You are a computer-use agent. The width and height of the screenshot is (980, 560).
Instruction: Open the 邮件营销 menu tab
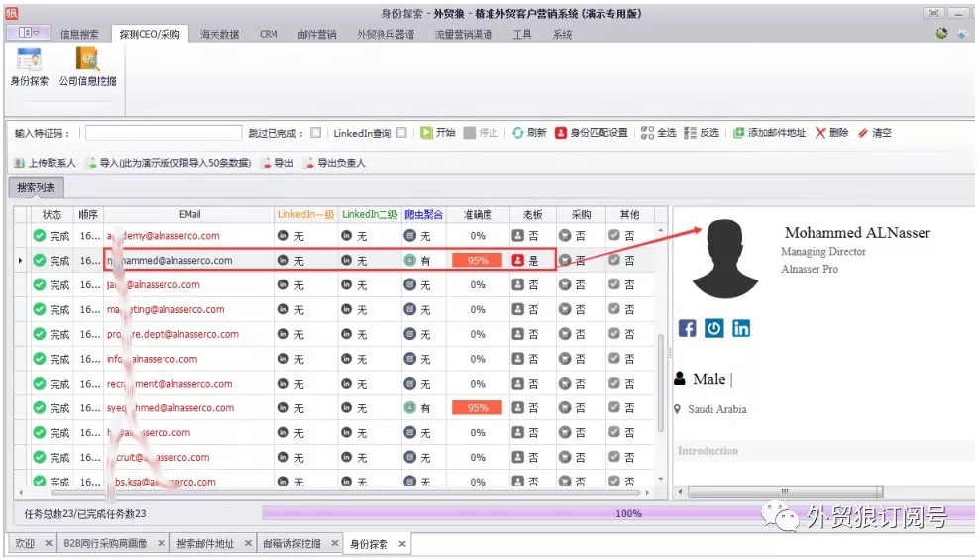tap(317, 35)
